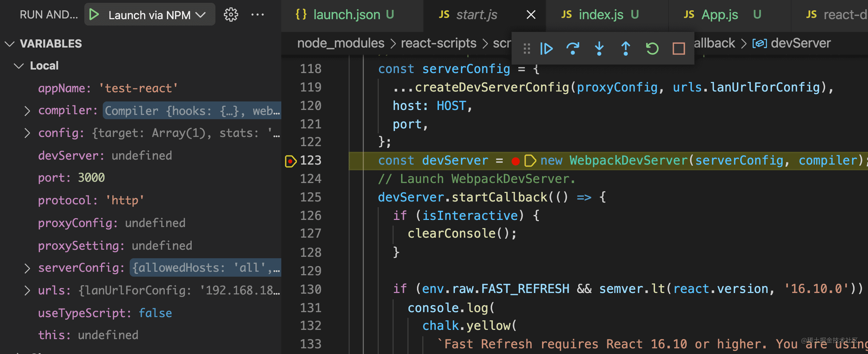868x354 pixels.
Task: Toggle the inline breakpoint before new WebpackDevServer
Action: coord(515,161)
